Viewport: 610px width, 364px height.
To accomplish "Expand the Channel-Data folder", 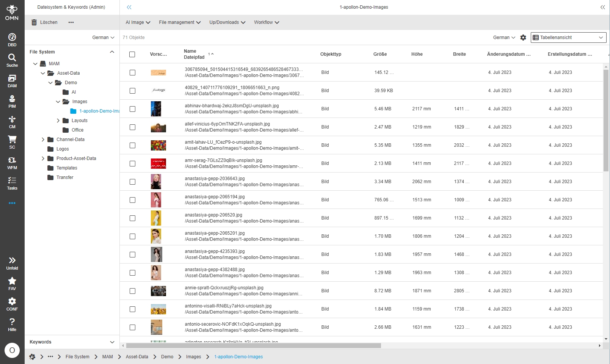I will [43, 140].
